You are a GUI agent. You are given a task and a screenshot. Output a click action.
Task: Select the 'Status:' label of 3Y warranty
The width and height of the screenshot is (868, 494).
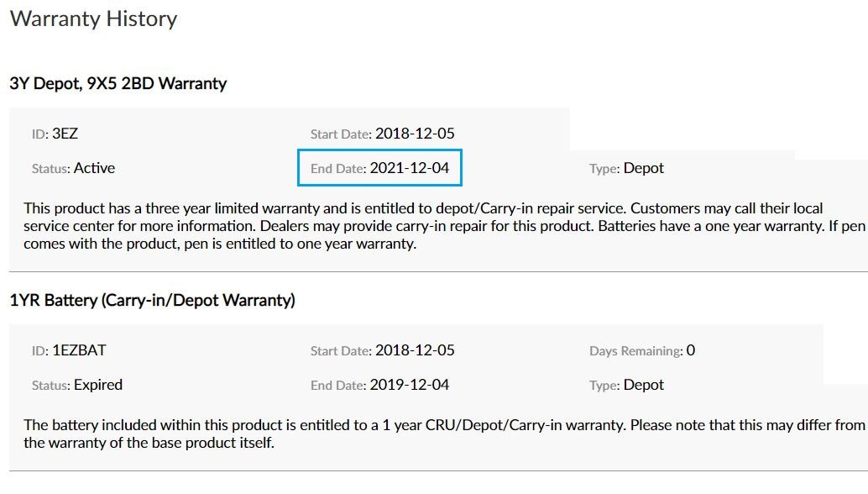coord(50,168)
